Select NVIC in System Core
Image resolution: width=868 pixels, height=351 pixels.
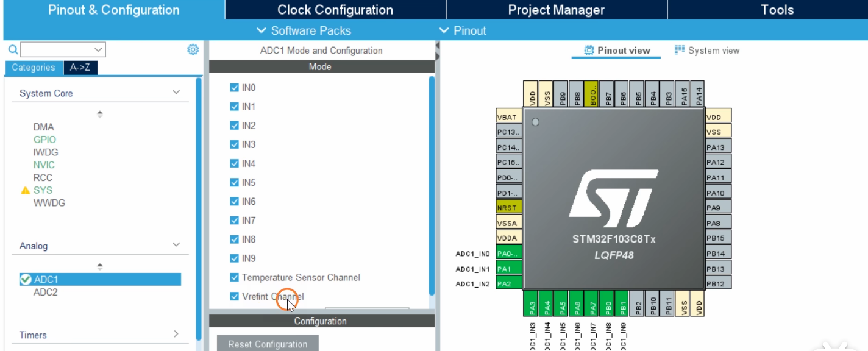pyautogui.click(x=44, y=165)
